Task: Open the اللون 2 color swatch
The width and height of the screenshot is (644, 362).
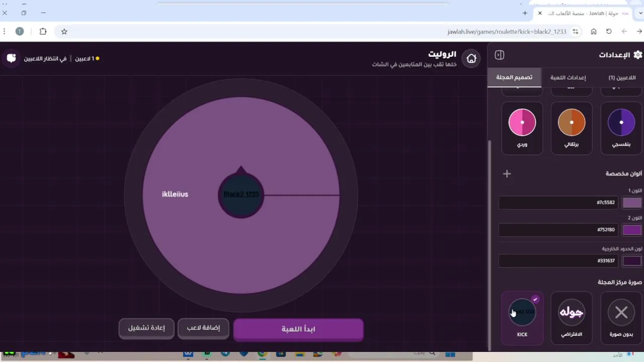Action: click(x=632, y=230)
